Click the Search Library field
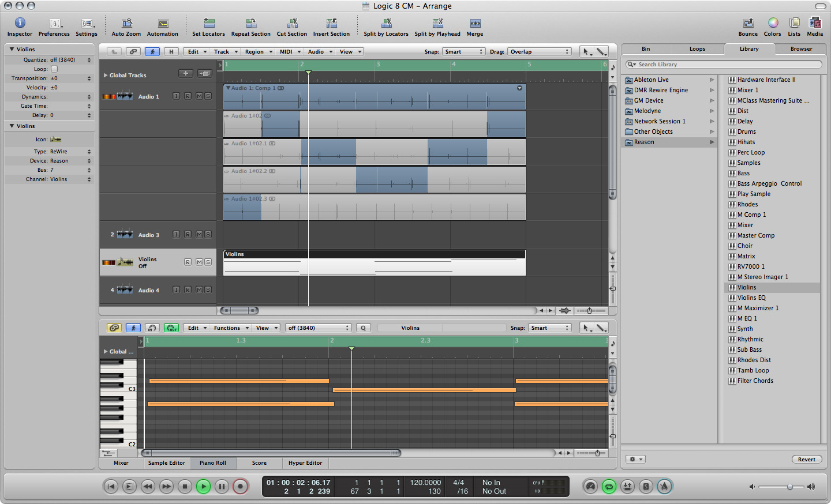831x504 pixels. (724, 64)
